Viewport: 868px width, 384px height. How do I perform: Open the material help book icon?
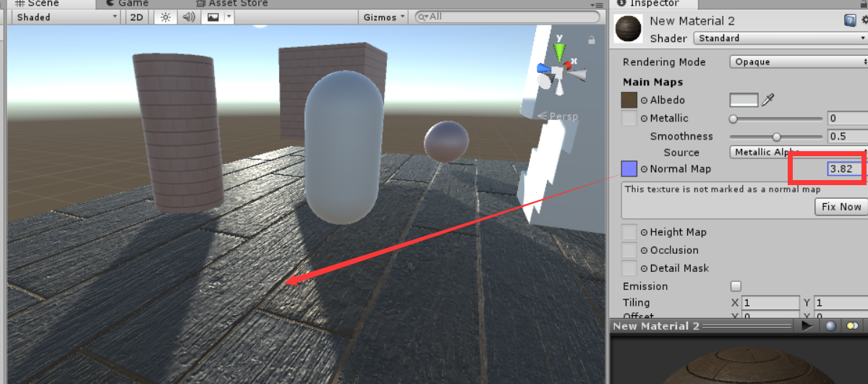[851, 21]
